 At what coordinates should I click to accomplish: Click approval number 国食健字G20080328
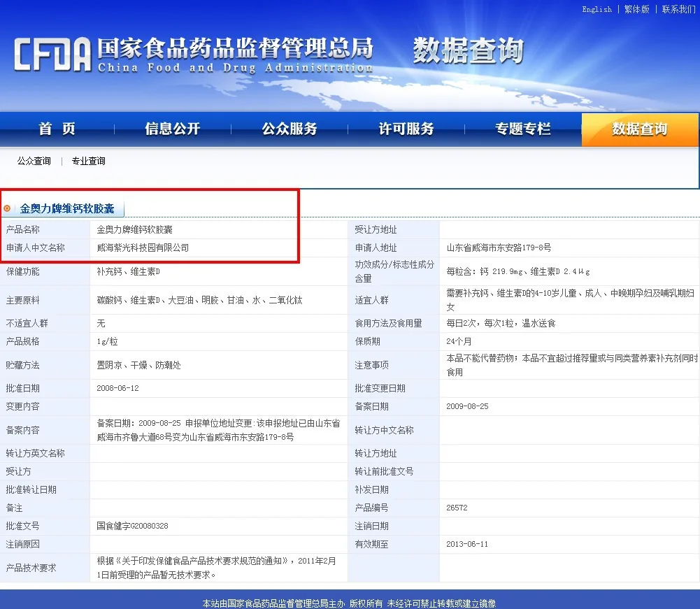tap(133, 526)
